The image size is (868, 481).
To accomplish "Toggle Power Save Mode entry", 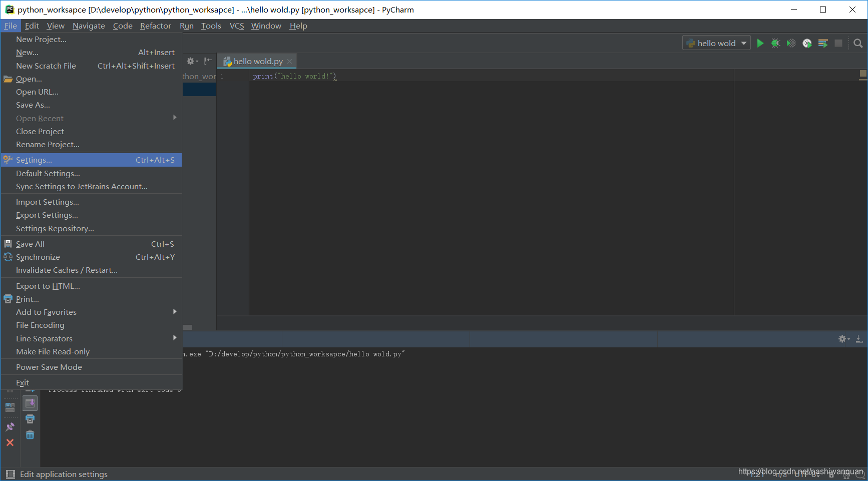I will (91, 367).
